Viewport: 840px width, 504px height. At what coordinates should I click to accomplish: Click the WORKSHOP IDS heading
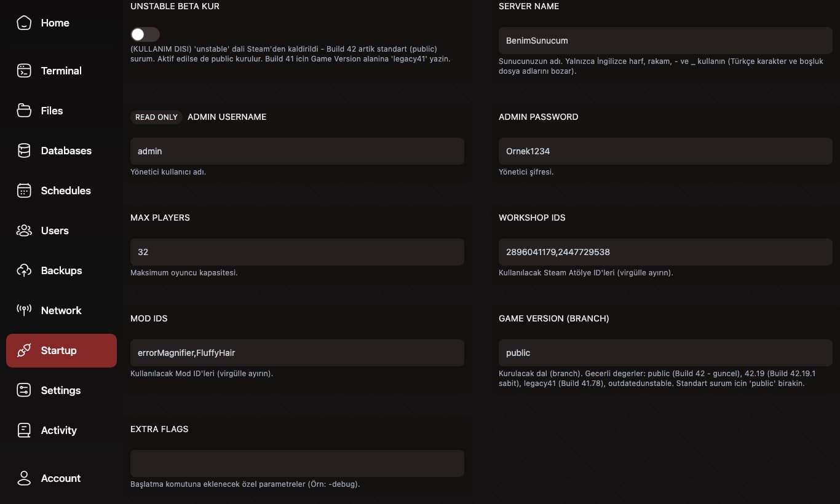tap(532, 218)
